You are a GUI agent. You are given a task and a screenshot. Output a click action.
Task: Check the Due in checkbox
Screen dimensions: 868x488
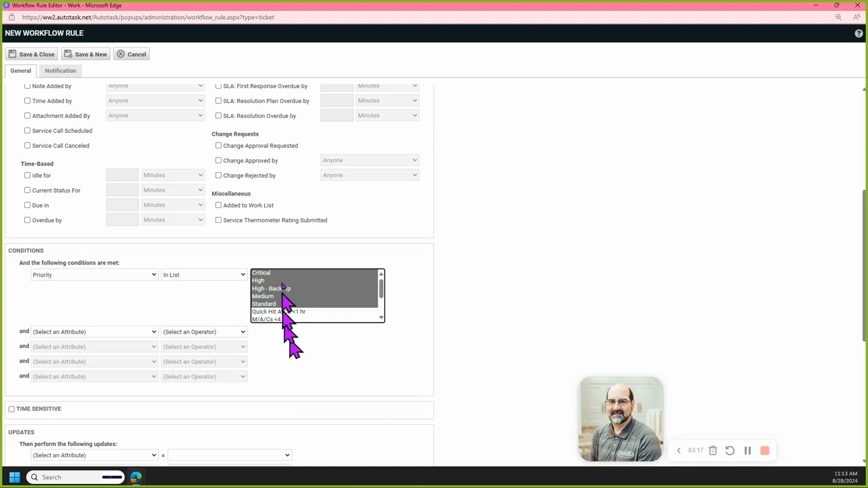[x=27, y=205]
